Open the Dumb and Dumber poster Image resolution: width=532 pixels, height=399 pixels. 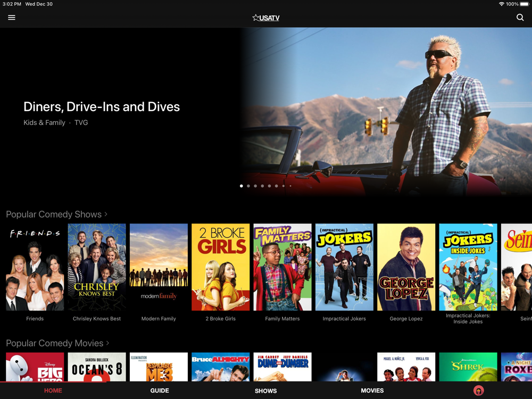[282, 367]
